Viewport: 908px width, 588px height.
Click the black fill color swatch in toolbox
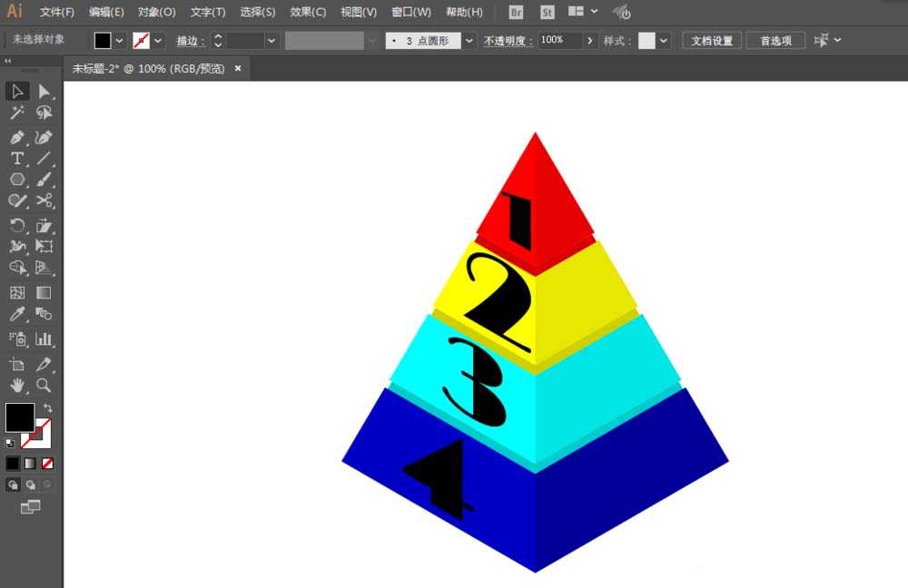(20, 417)
